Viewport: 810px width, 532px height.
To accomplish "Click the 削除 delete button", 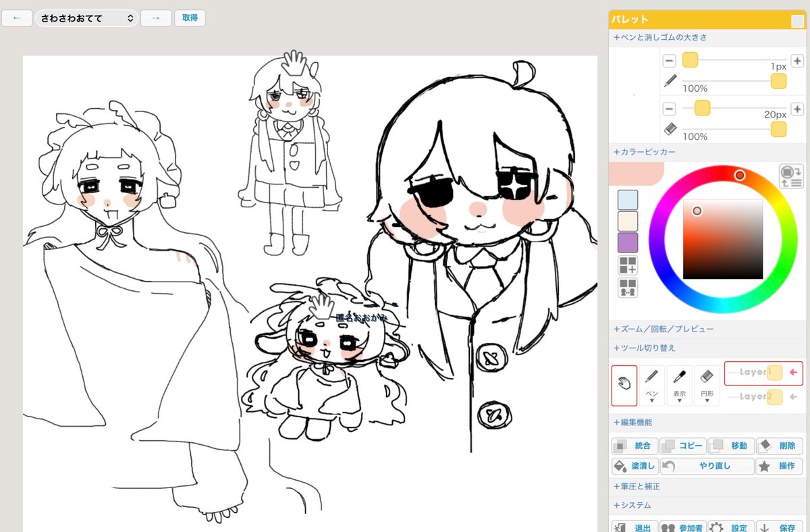I will pos(780,446).
